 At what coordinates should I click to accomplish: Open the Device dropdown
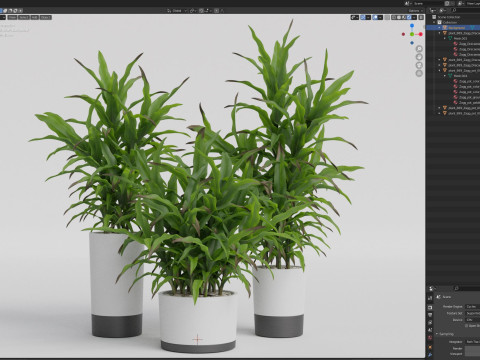(x=472, y=320)
